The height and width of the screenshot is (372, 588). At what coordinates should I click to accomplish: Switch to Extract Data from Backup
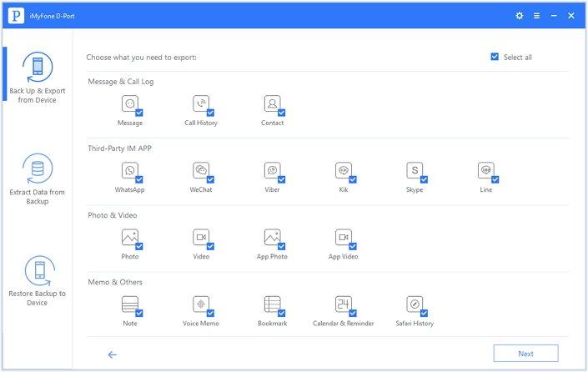click(x=38, y=179)
